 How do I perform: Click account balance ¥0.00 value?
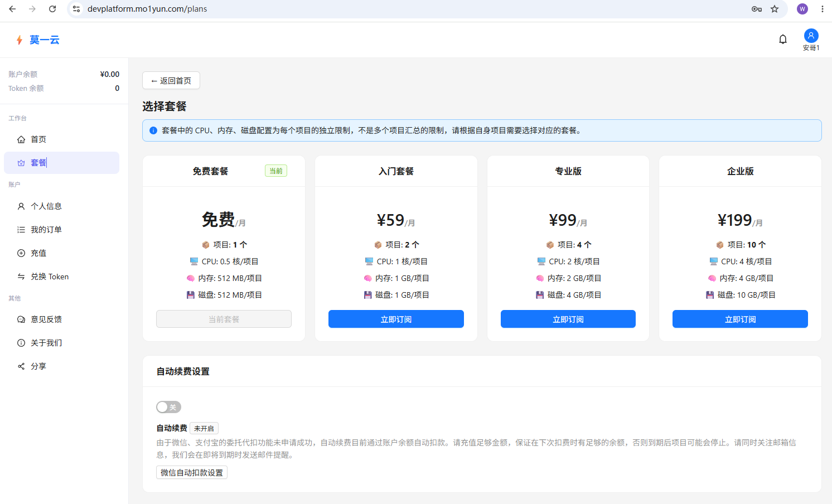[110, 74]
